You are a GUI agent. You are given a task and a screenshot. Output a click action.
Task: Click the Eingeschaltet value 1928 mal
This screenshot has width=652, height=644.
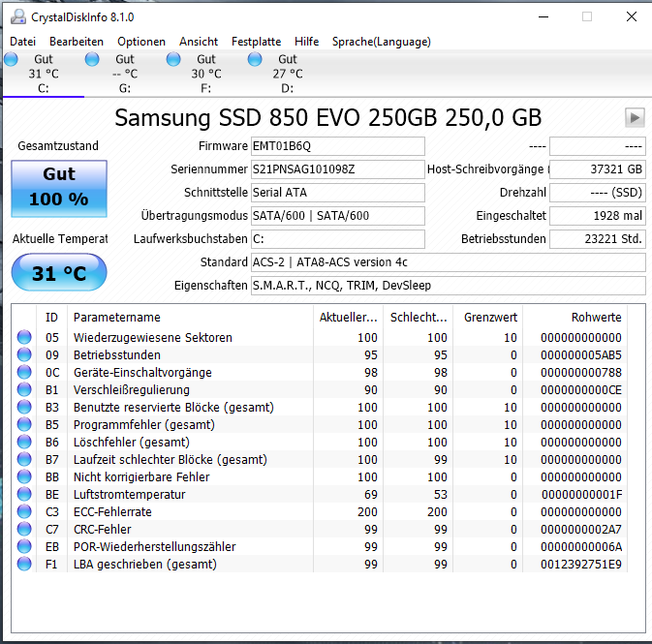click(598, 216)
